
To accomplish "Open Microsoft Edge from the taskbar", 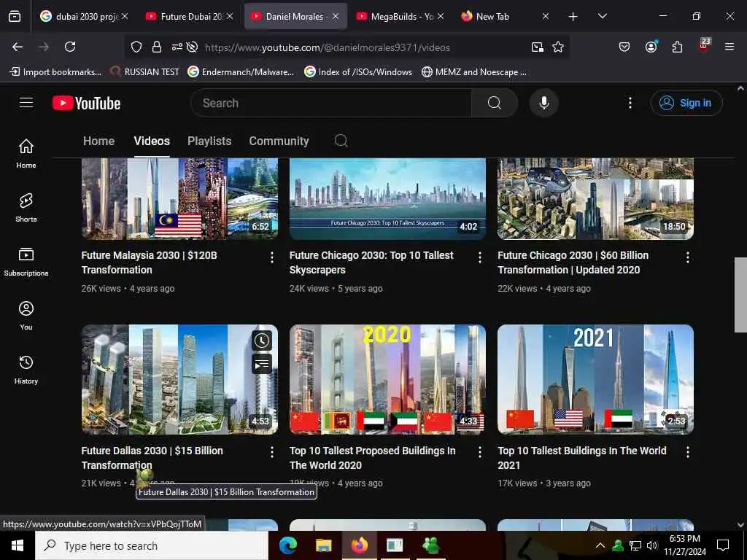I will coord(287,545).
